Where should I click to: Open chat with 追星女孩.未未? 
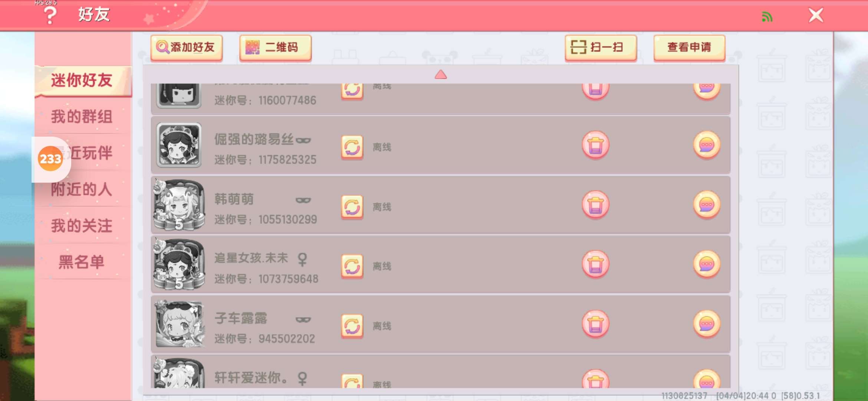[x=707, y=264]
